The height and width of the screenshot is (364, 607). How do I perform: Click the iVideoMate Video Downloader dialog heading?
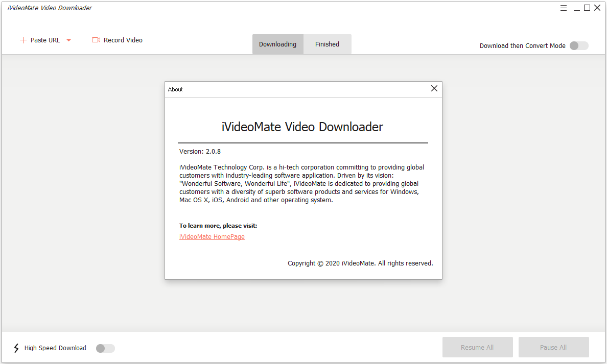[x=302, y=127]
